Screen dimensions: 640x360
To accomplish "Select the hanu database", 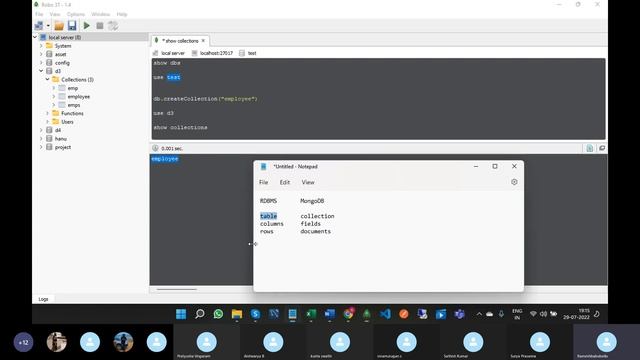I will click(60, 139).
